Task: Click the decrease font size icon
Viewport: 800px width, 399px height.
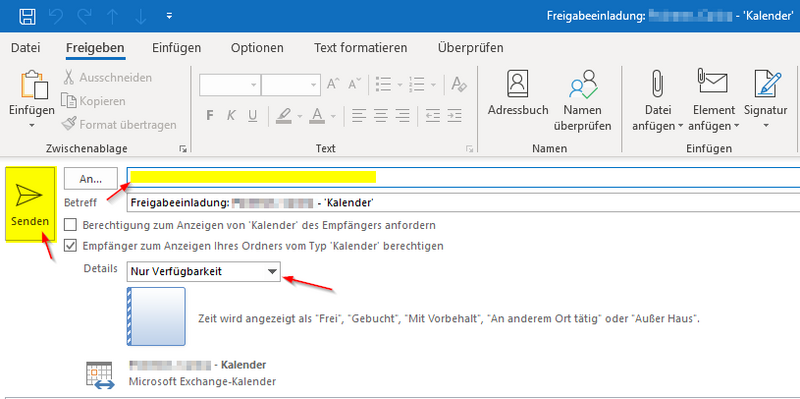Action: pyautogui.click(x=355, y=84)
